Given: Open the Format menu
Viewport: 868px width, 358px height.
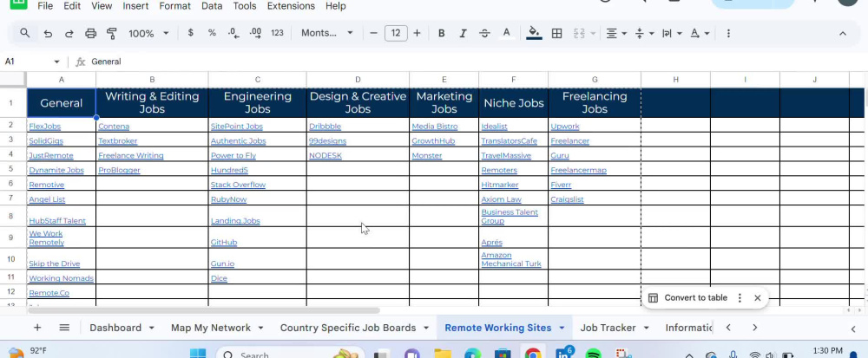Looking at the screenshot, I should point(175,6).
